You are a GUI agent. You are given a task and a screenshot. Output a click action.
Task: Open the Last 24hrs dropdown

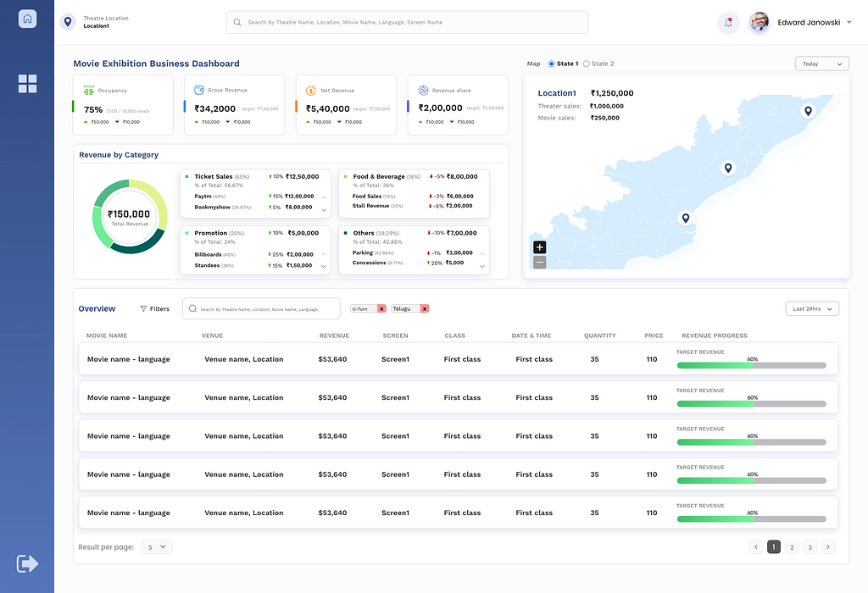click(x=812, y=308)
